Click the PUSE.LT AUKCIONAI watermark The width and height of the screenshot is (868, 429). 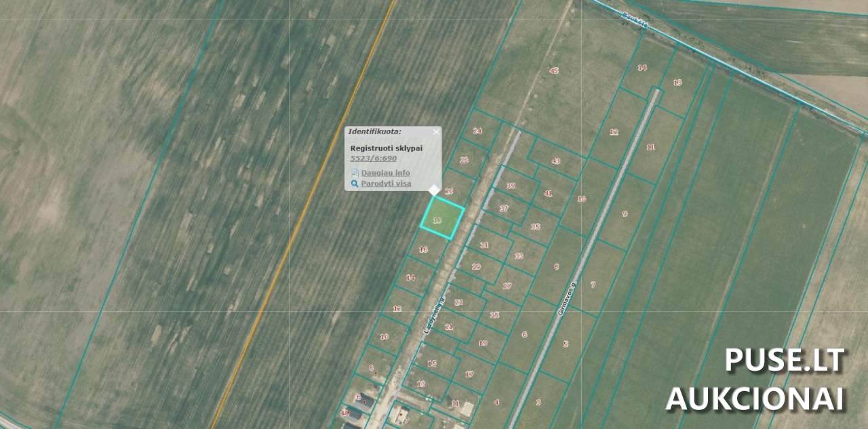pos(755,380)
